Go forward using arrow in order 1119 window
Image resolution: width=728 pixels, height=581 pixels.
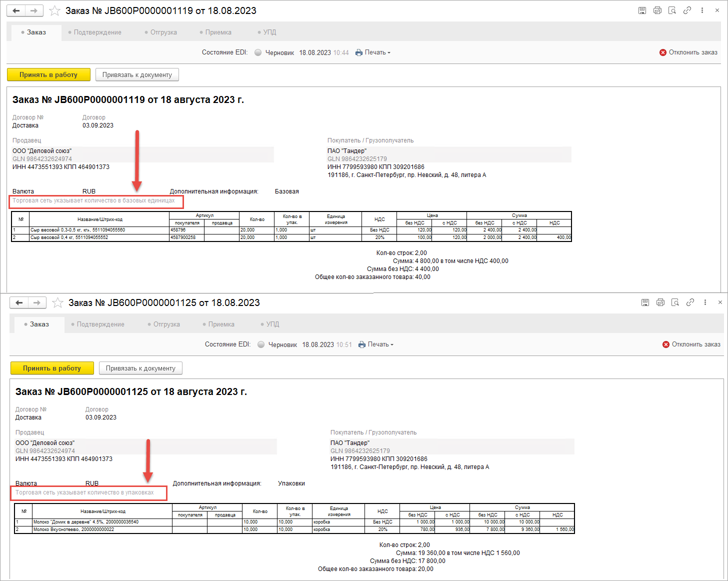(x=33, y=10)
